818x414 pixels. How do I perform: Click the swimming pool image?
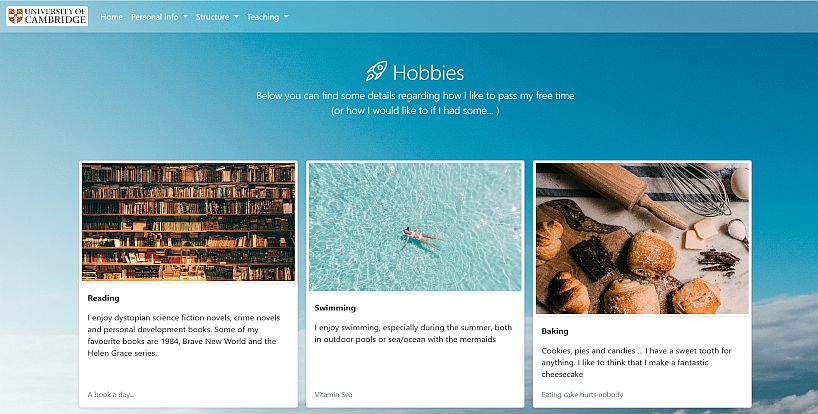click(415, 227)
